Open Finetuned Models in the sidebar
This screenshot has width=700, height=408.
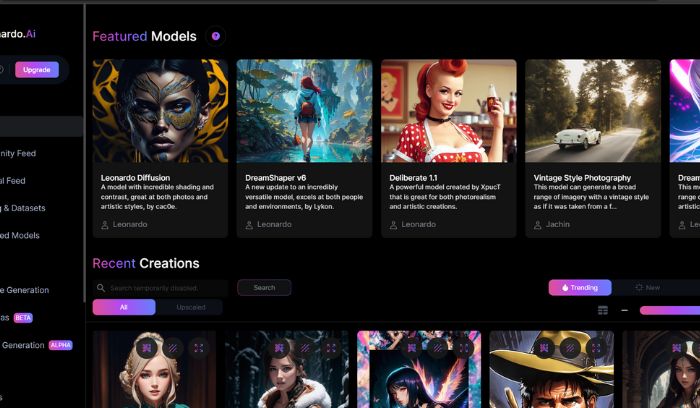pyautogui.click(x=20, y=235)
